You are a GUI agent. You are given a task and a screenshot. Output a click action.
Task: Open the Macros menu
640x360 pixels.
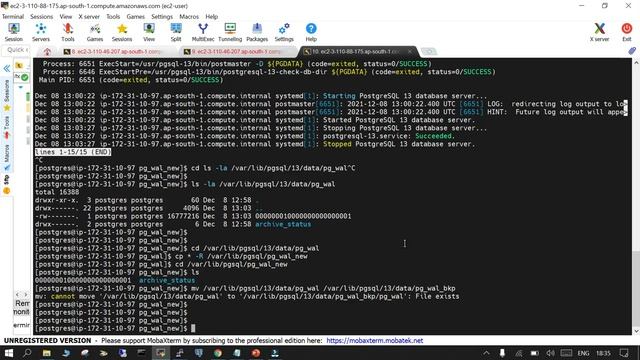pos(189,17)
